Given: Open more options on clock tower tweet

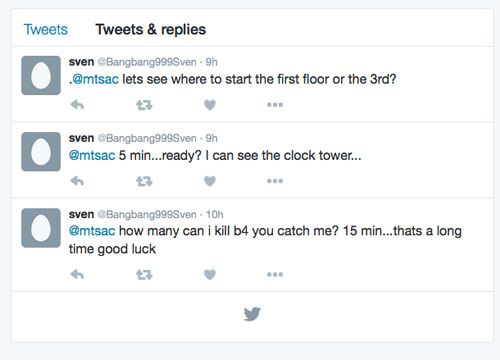Looking at the screenshot, I should click(275, 181).
